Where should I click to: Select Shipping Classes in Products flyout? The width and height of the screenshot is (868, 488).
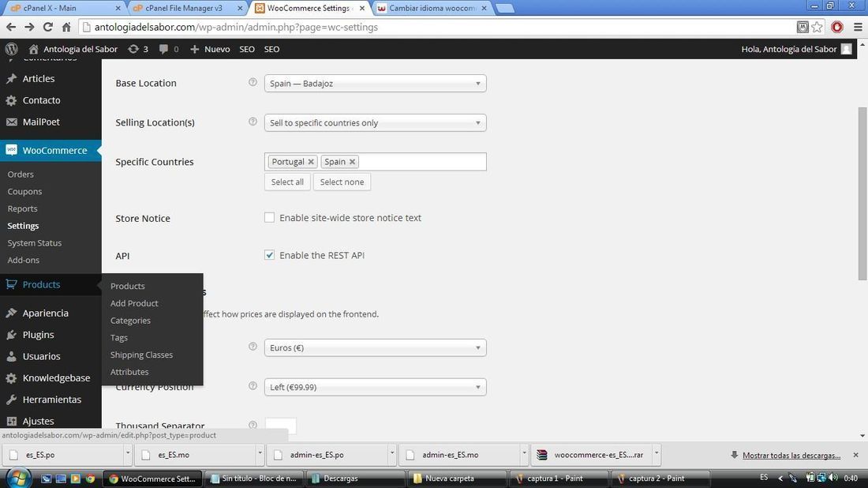click(141, 355)
